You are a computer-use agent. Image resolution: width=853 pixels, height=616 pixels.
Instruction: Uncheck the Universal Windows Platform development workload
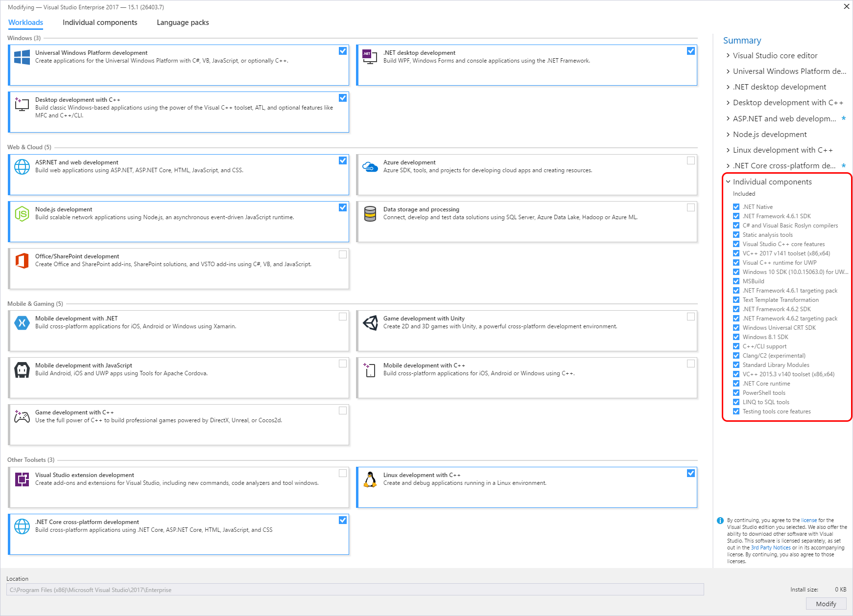[343, 51]
